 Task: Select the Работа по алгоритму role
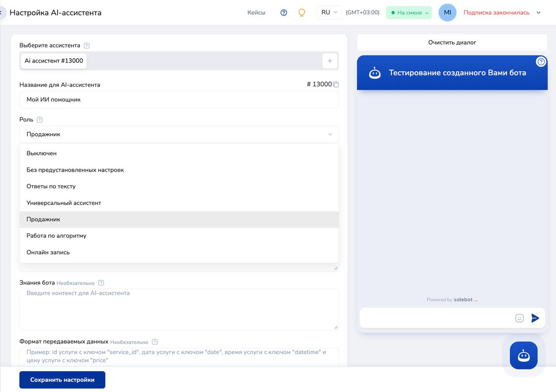(x=179, y=236)
